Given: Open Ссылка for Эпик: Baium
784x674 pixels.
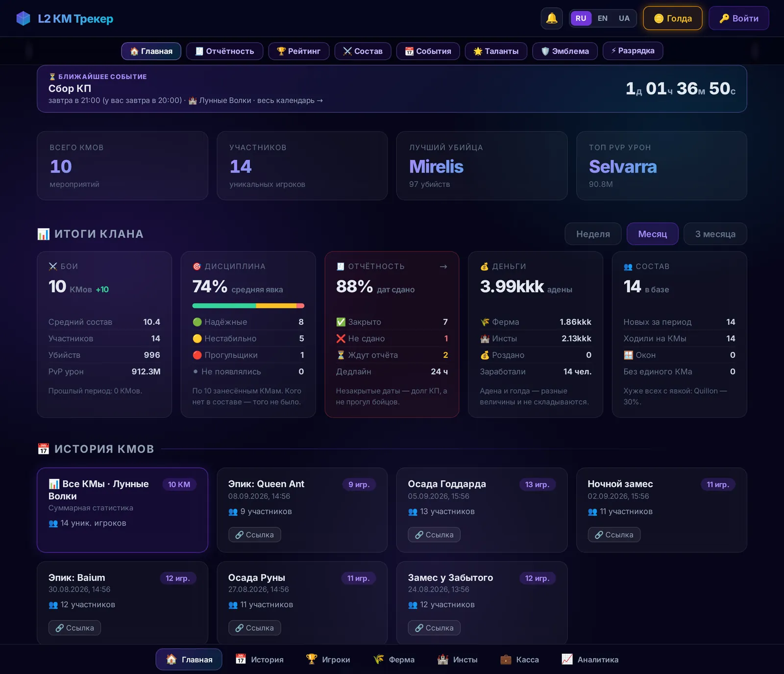Looking at the screenshot, I should (74, 628).
